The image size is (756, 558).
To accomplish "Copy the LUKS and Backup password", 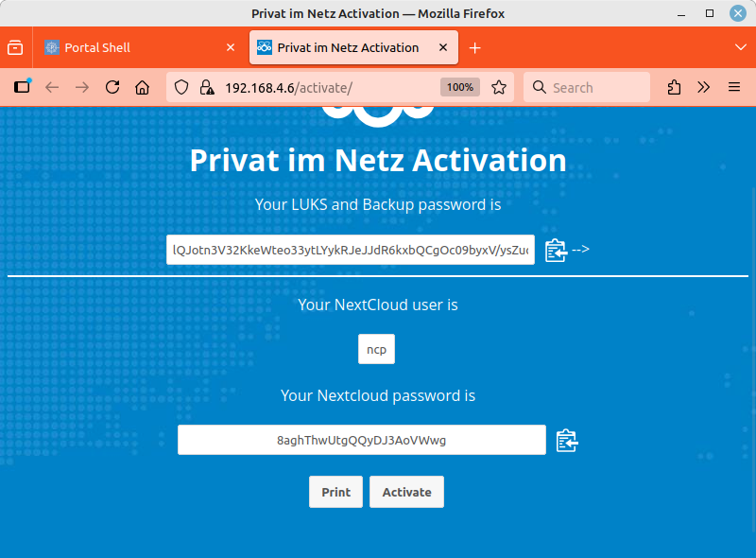I will [x=556, y=251].
